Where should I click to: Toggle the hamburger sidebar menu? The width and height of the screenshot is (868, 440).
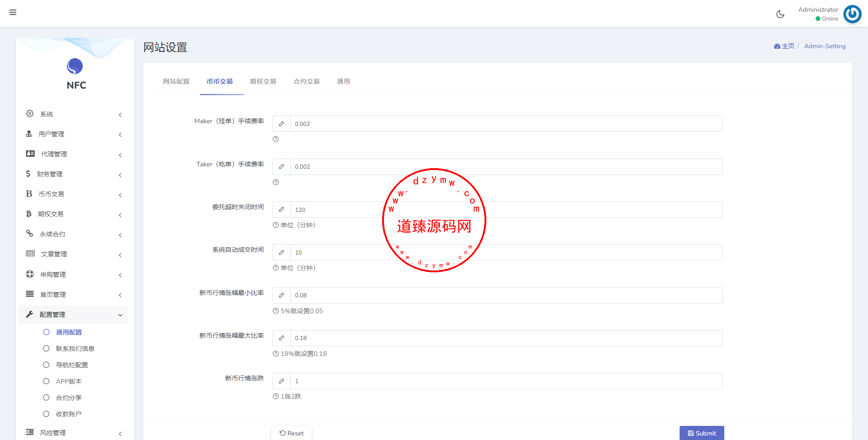point(13,12)
